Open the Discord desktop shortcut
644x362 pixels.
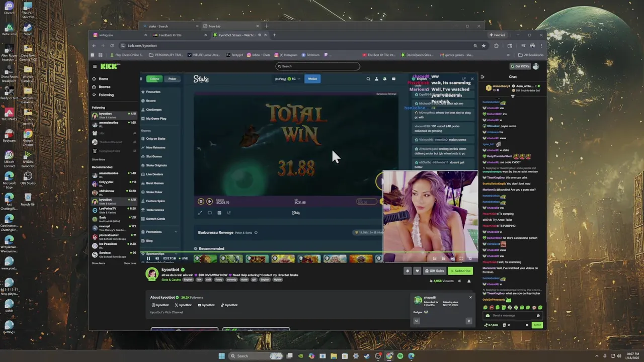9,9
